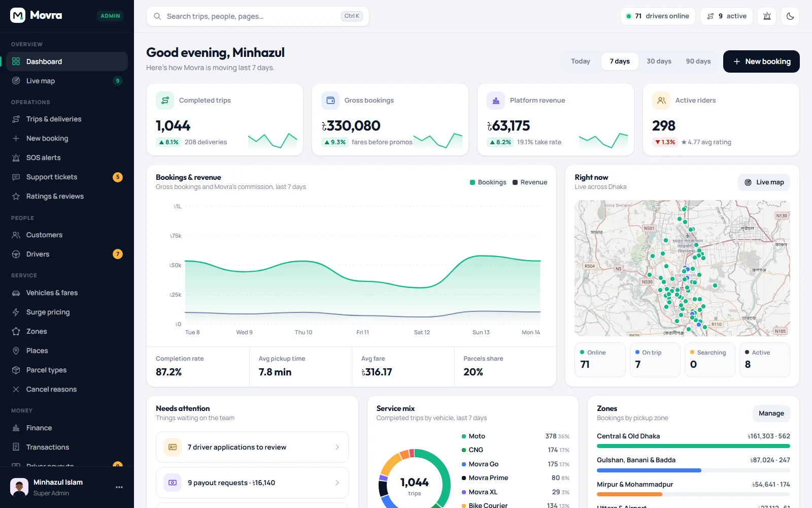The height and width of the screenshot is (508, 812).
Task: Select the Today range tab
Action: pos(581,61)
